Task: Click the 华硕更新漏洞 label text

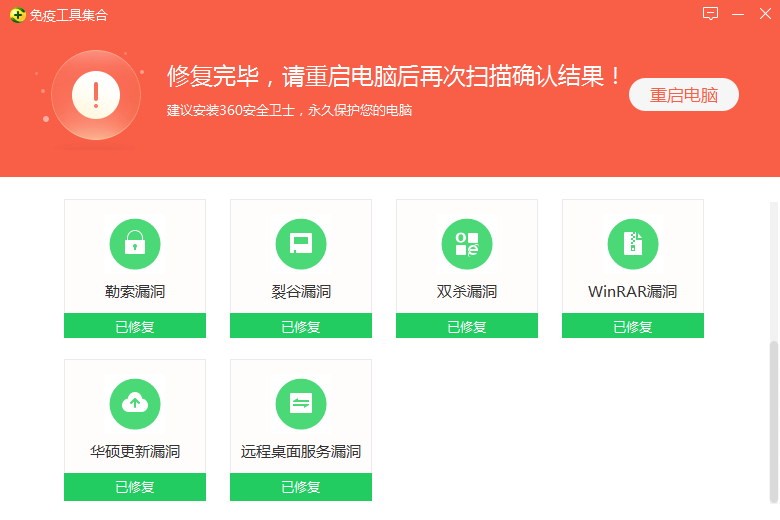Action: [x=135, y=451]
